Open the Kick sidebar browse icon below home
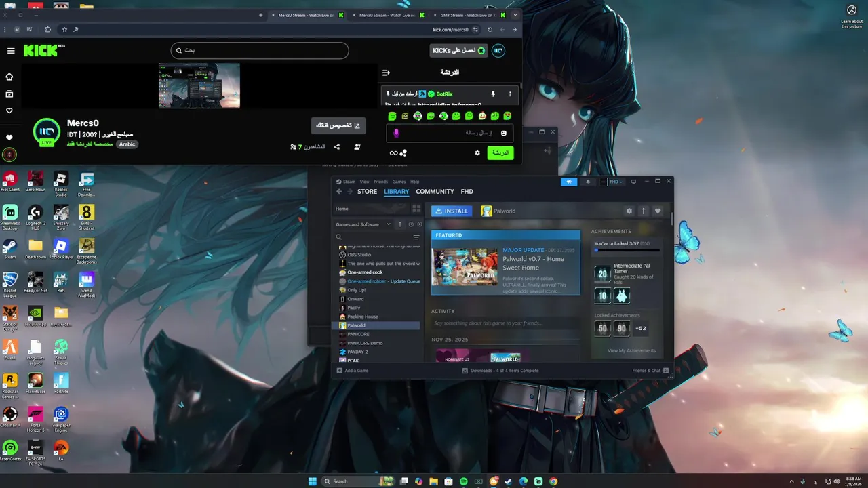Viewport: 868px width, 488px height. [9, 94]
